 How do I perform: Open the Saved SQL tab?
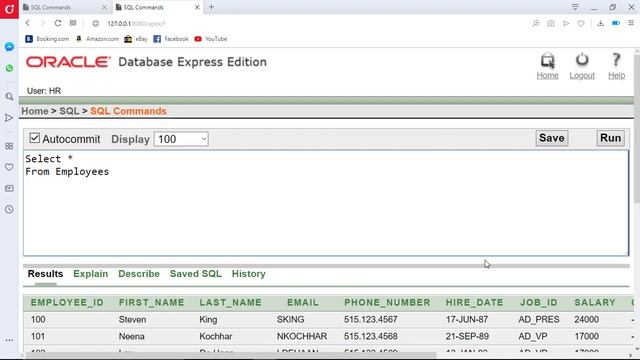pos(196,273)
